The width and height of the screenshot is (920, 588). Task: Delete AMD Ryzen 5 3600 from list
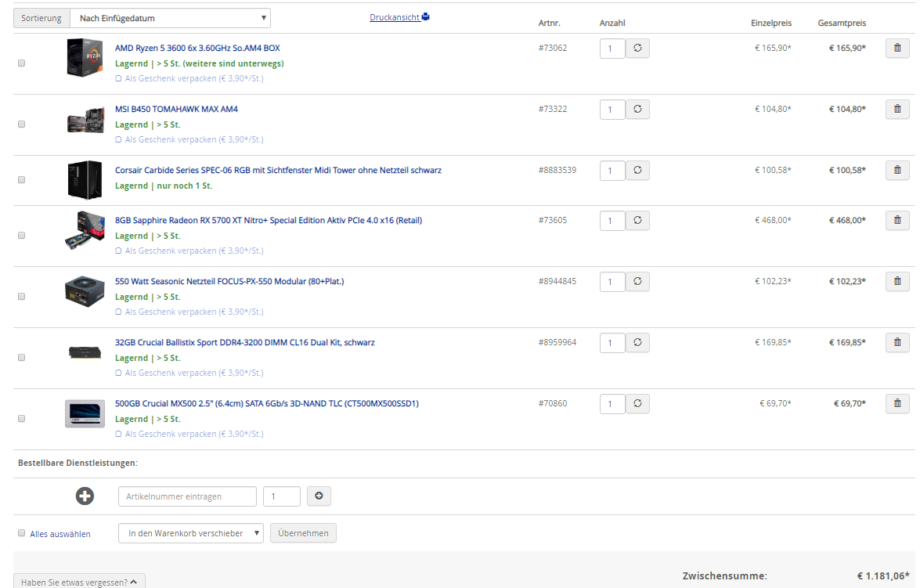(x=897, y=48)
